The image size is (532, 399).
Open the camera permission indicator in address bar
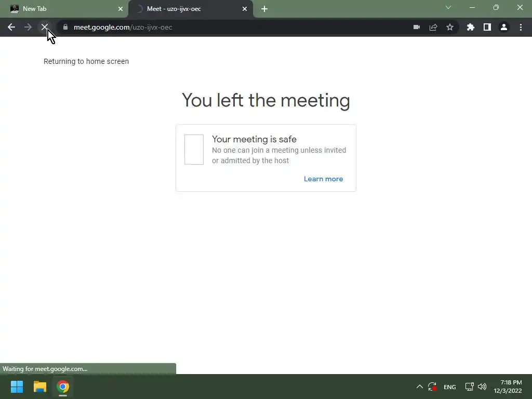[417, 27]
